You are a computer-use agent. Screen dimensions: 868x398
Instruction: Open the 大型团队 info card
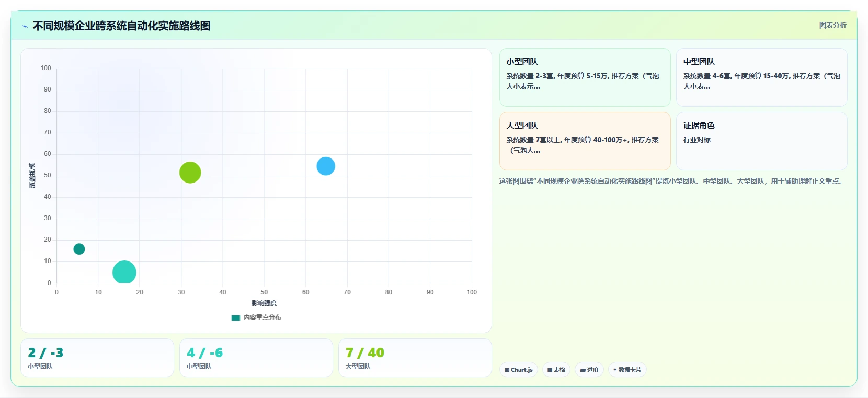[585, 141]
